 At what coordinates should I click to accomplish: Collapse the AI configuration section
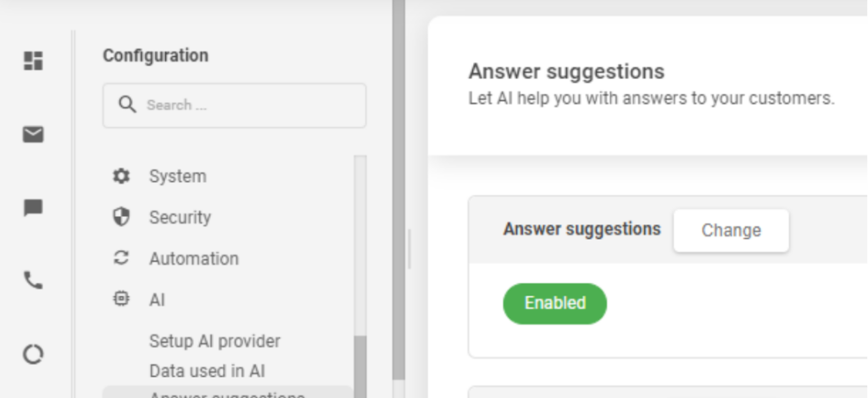tap(157, 300)
